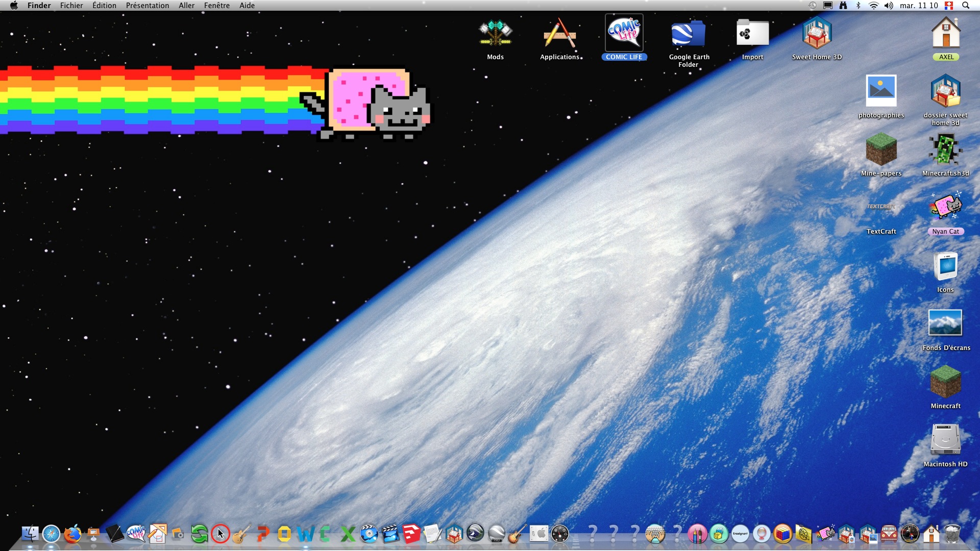Open the Icons desktop folder

[946, 266]
